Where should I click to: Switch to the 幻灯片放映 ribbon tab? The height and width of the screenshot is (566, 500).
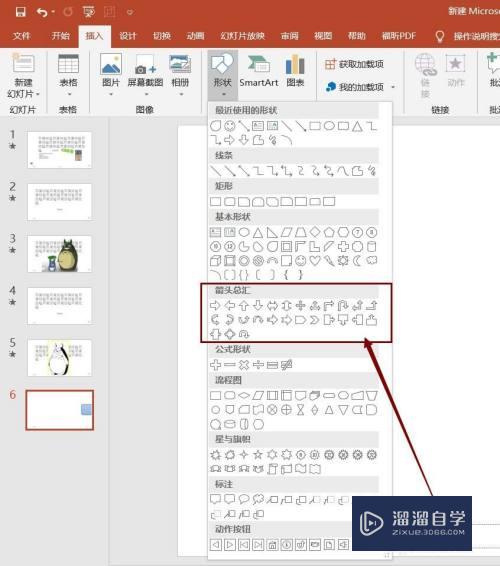[242, 36]
